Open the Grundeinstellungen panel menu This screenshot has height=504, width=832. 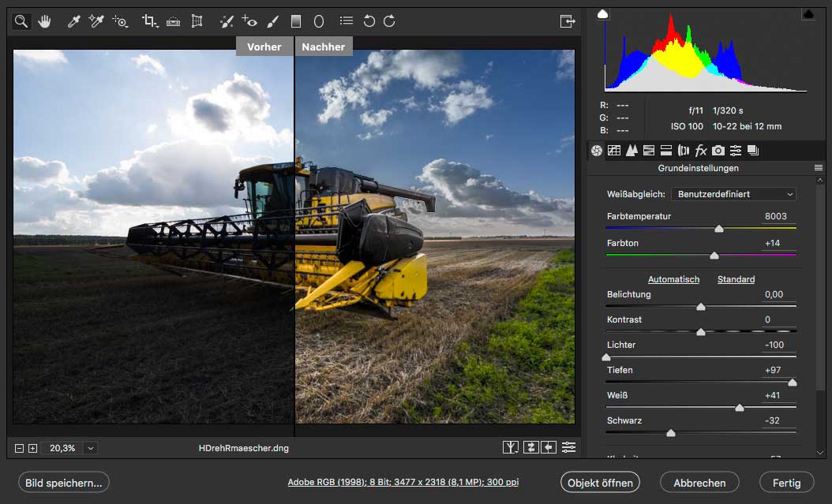tap(819, 168)
